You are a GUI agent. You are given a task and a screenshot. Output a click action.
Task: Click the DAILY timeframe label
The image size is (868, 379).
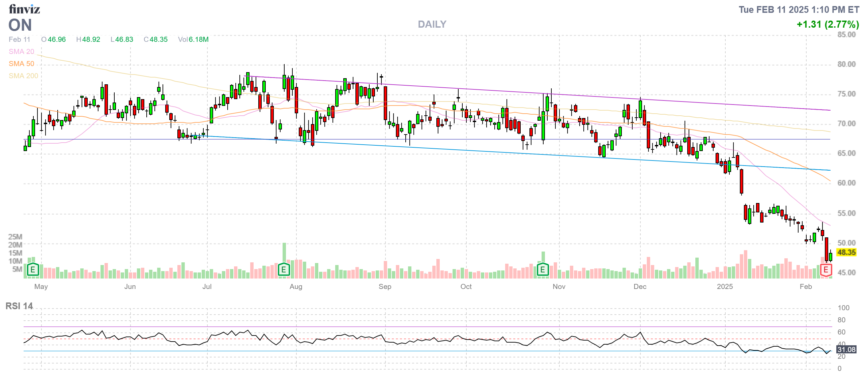pos(432,24)
